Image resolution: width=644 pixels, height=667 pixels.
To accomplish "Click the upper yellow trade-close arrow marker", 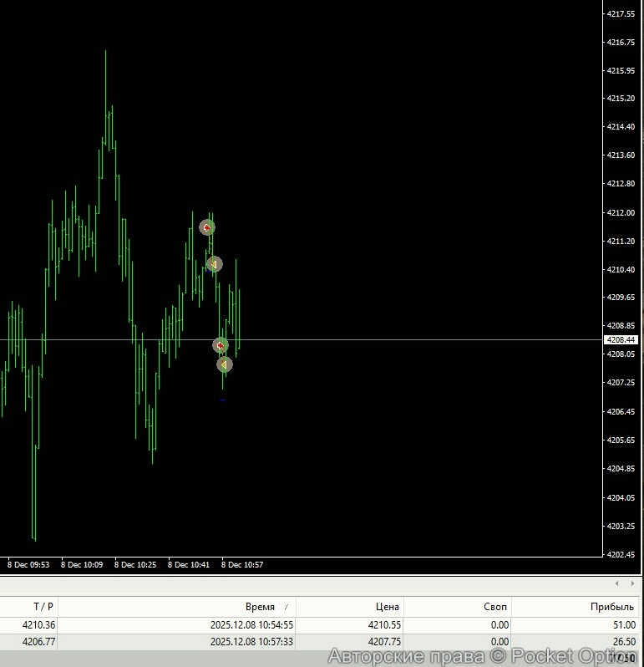I will 214,264.
